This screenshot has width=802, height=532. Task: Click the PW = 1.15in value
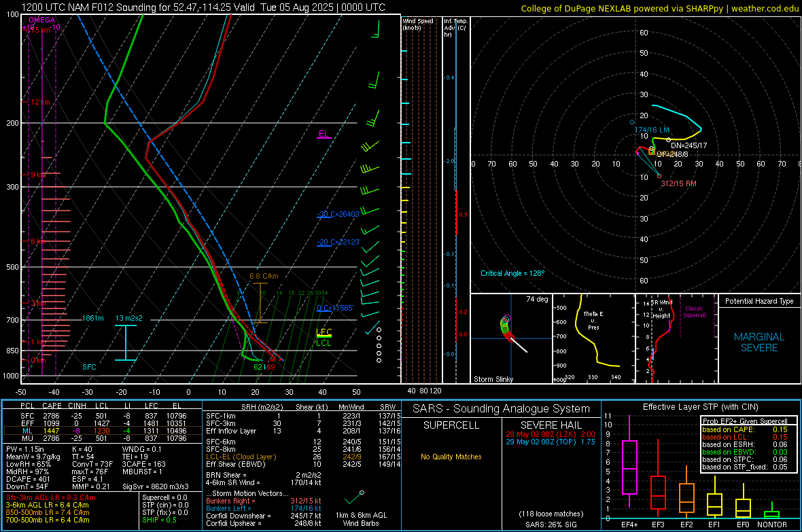pyautogui.click(x=25, y=449)
